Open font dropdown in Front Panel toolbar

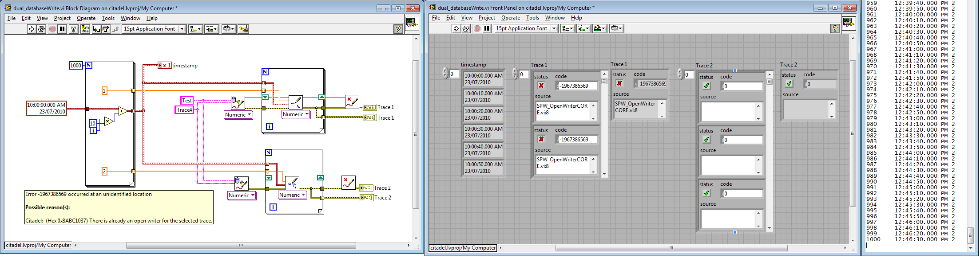click(x=526, y=28)
